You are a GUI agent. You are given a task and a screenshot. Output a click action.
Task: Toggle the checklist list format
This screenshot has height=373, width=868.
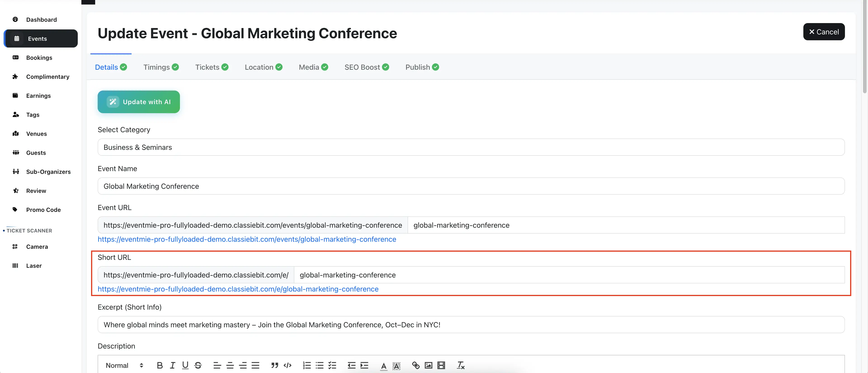332,365
